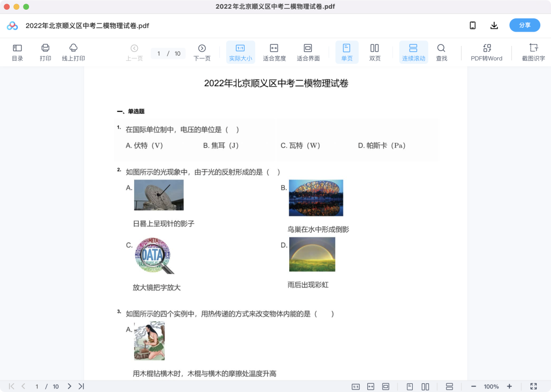Viewport: 551px width, 392px height.
Task: Open the 目录 table of contents panel
Action: click(17, 53)
